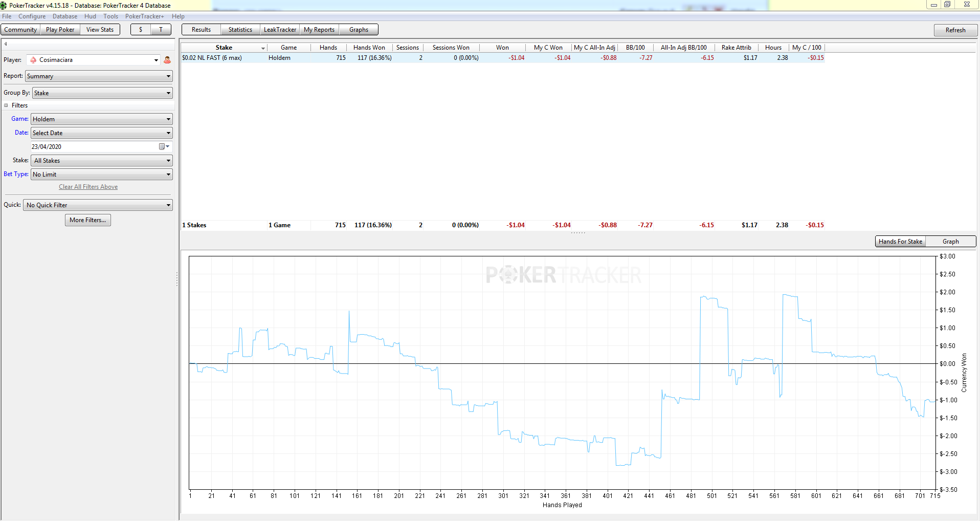Switch to tournaments with T toggle

coord(161,30)
